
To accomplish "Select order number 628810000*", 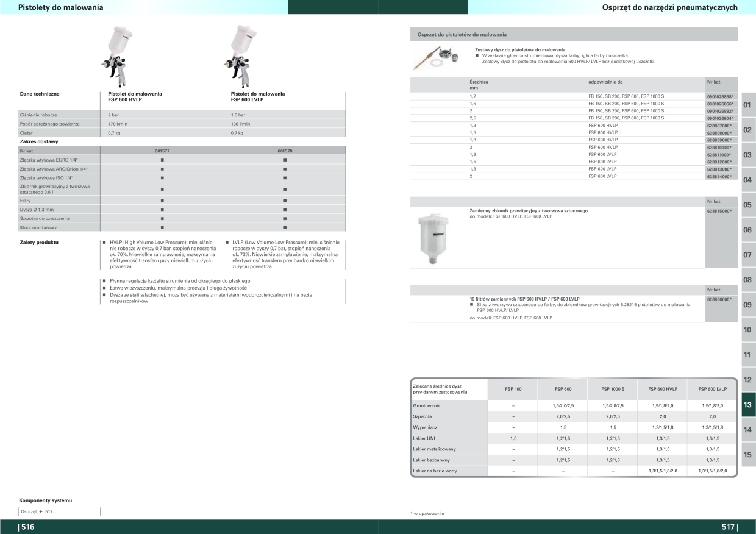I will click(719, 147).
